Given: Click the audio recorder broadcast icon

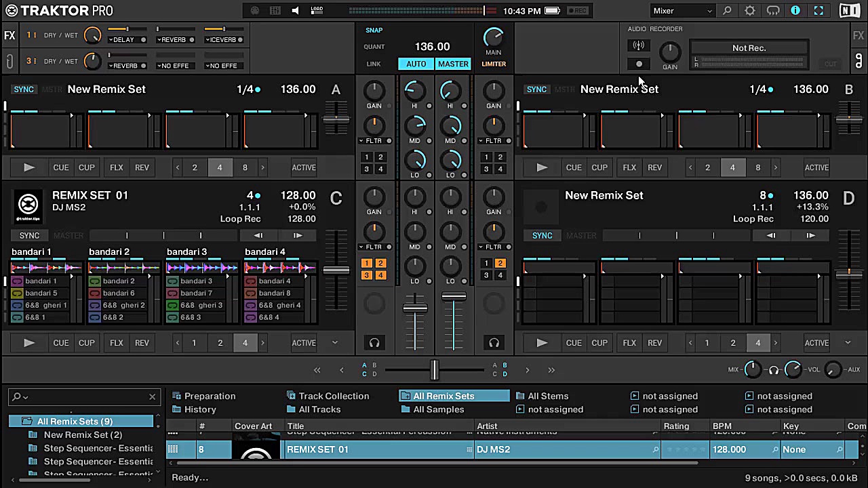Looking at the screenshot, I should pos(638,45).
